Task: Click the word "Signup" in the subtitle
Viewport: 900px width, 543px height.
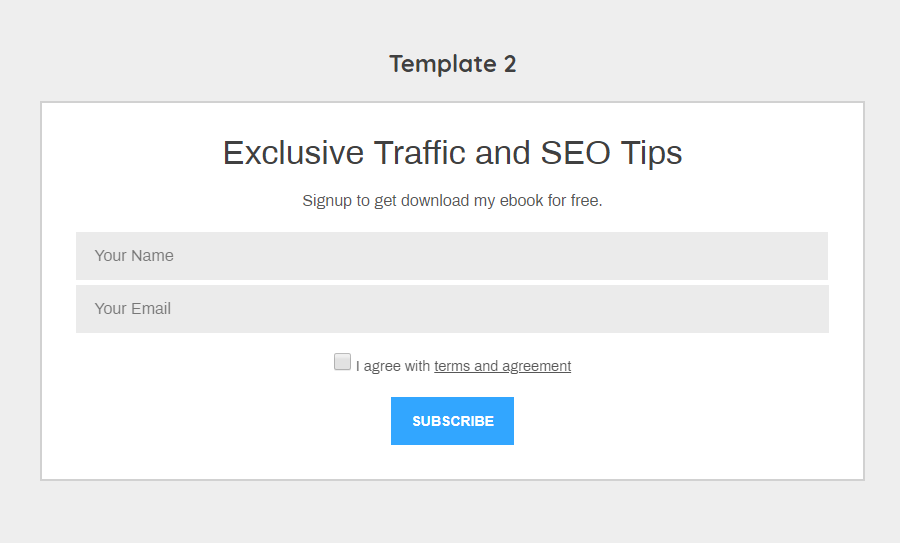Action: click(327, 201)
